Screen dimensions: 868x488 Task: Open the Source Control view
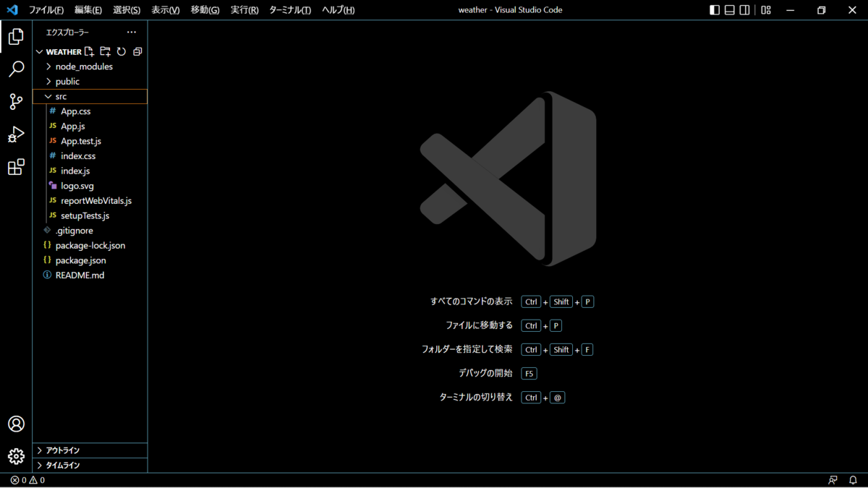point(16,101)
